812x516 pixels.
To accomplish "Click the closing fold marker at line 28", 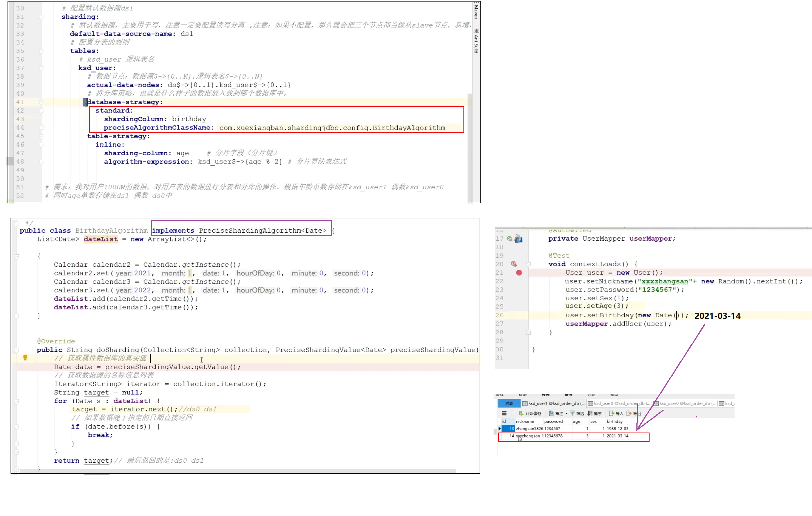I will coord(528,332).
